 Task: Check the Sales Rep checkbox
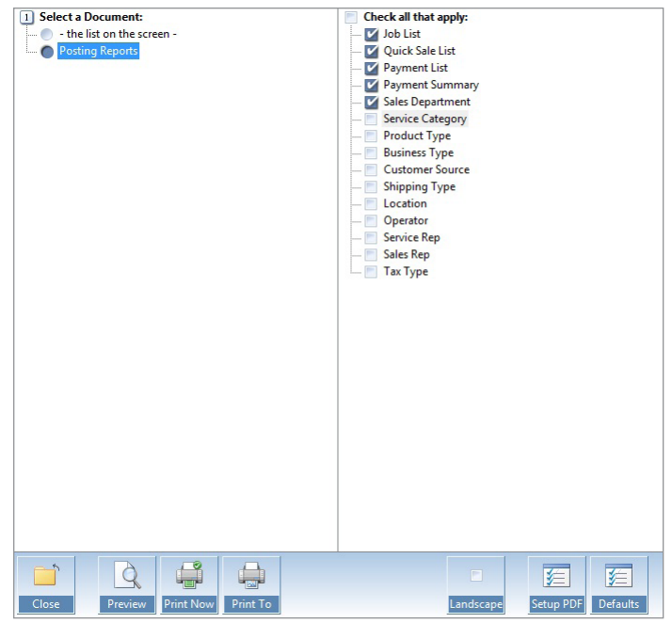(371, 254)
